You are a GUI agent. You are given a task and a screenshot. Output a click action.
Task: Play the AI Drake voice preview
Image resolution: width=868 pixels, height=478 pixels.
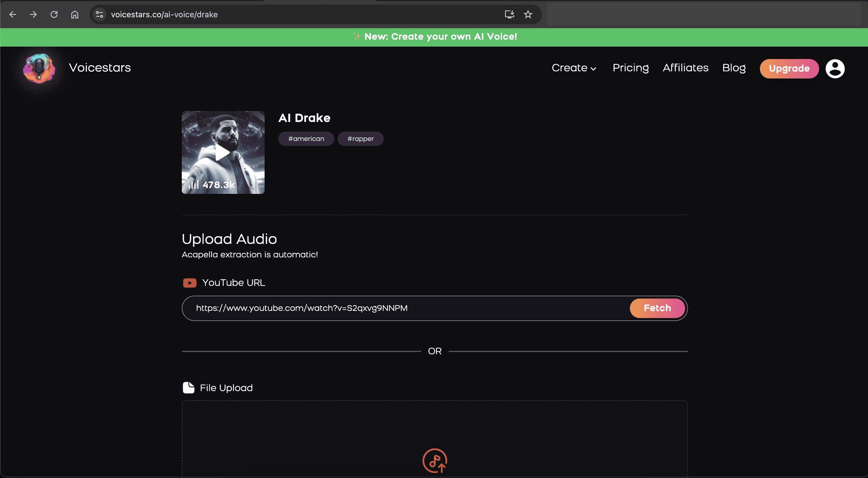[x=223, y=153]
